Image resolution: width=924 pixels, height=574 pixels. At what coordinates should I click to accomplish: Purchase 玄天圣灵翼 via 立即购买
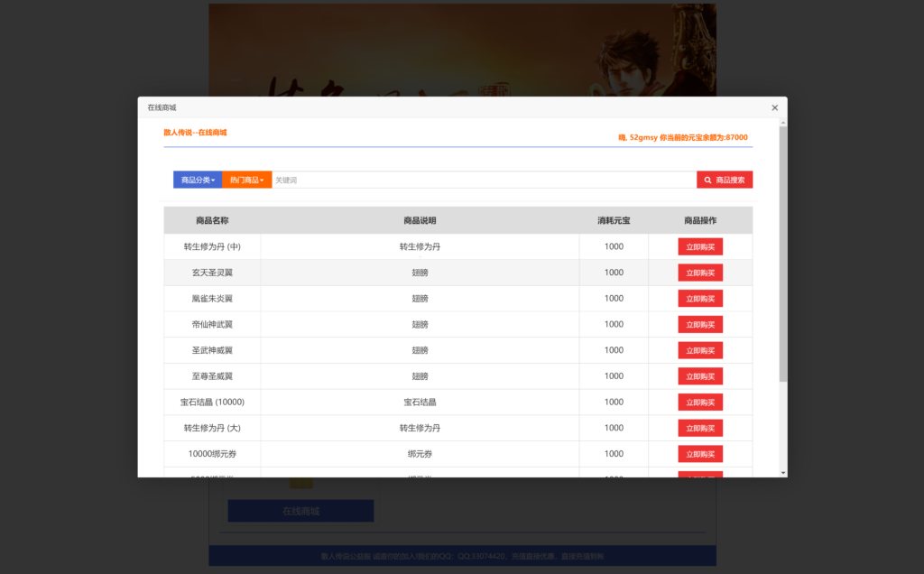(x=700, y=273)
